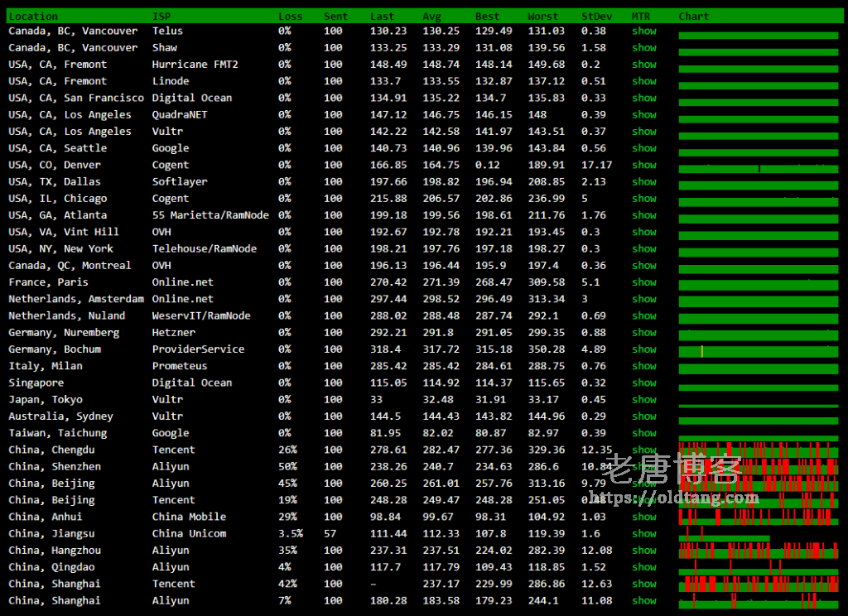Select the Telehouse/RamNode ISP cell

[205, 248]
